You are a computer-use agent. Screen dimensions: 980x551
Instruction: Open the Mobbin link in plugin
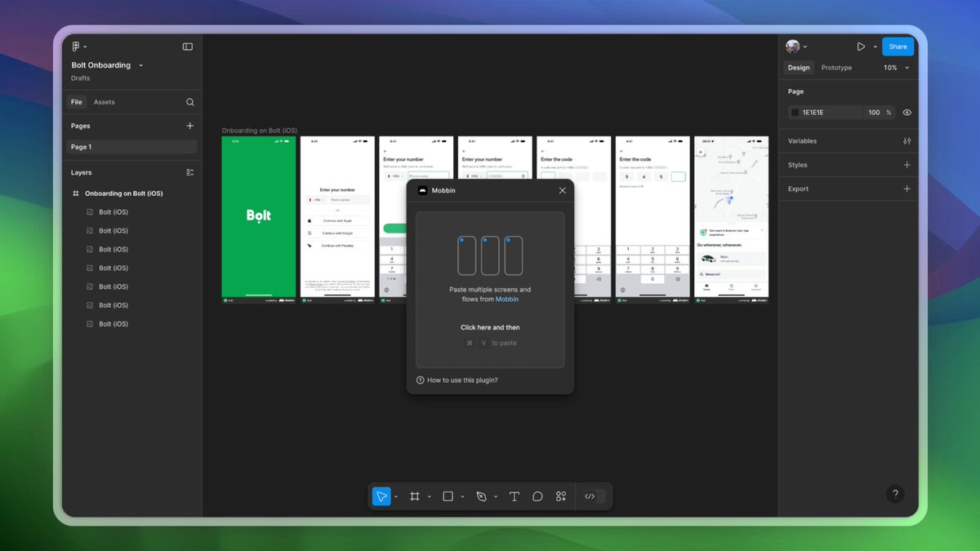pyautogui.click(x=507, y=299)
